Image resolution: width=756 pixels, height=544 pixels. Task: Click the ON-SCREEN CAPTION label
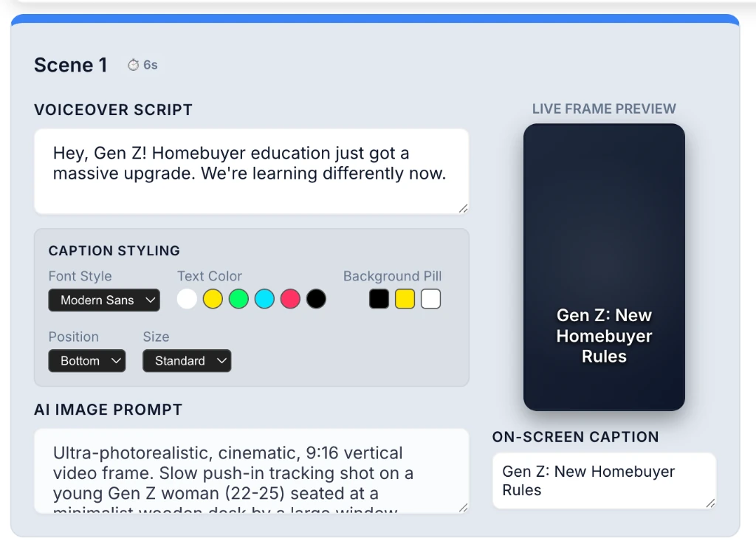point(576,437)
